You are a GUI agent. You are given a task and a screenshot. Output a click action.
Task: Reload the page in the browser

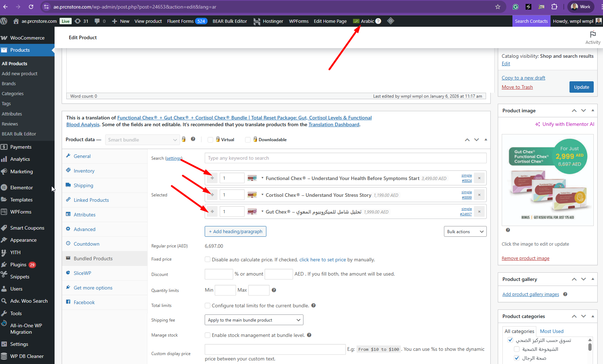(x=31, y=7)
